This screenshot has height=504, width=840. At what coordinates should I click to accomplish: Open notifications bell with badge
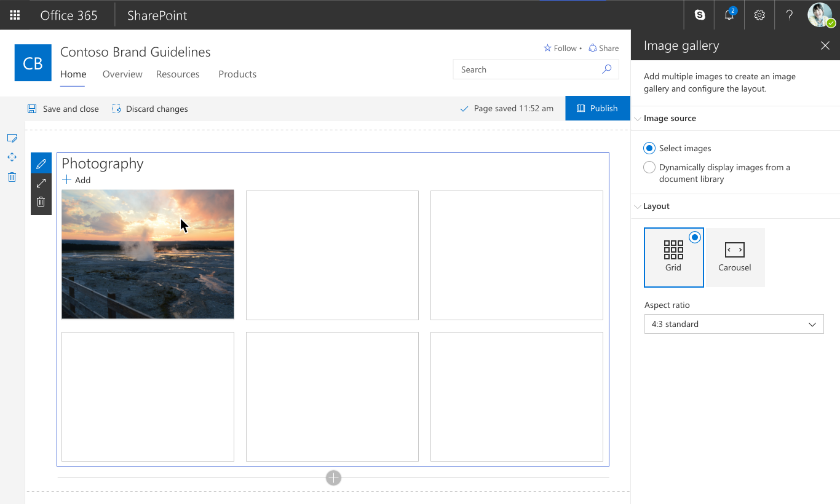(x=729, y=15)
